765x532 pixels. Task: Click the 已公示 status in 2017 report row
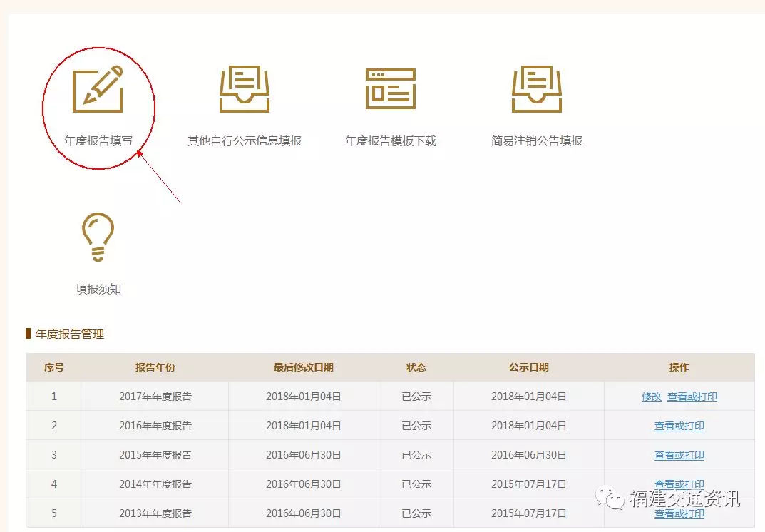[x=416, y=397]
